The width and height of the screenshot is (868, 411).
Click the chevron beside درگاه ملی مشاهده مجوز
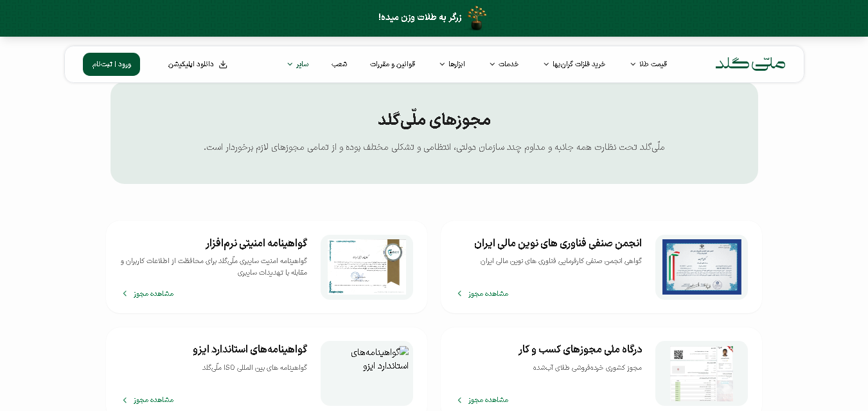point(459,399)
